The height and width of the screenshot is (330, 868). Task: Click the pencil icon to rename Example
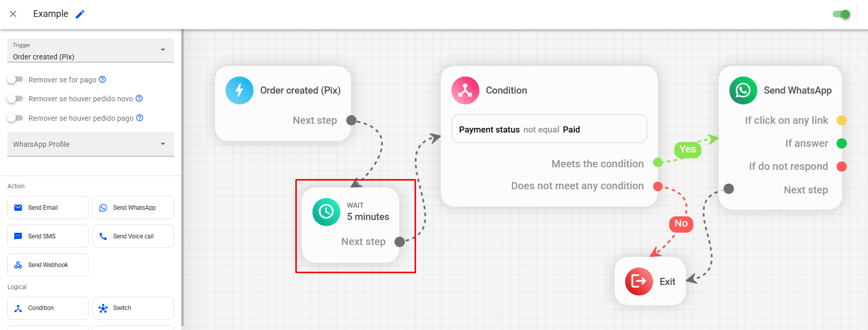(x=80, y=14)
